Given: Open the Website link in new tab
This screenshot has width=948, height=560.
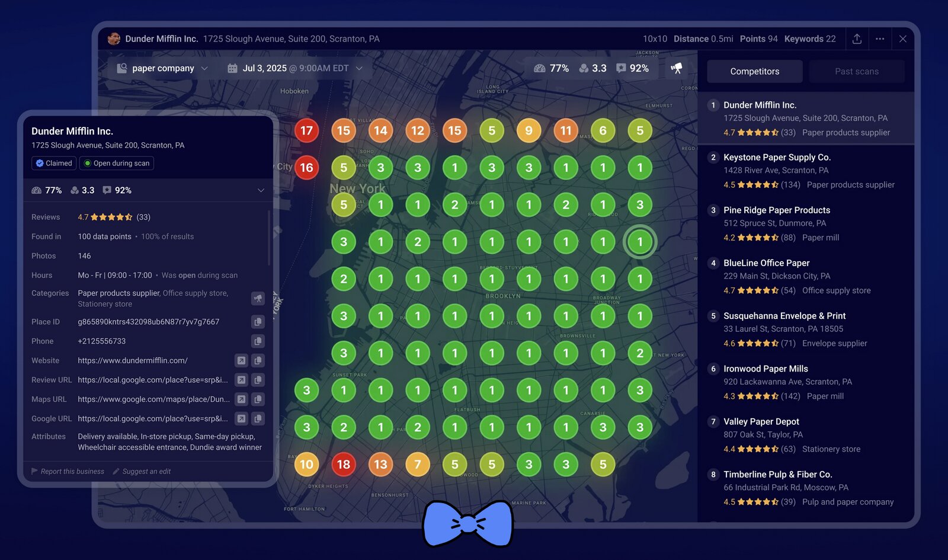Looking at the screenshot, I should (241, 360).
